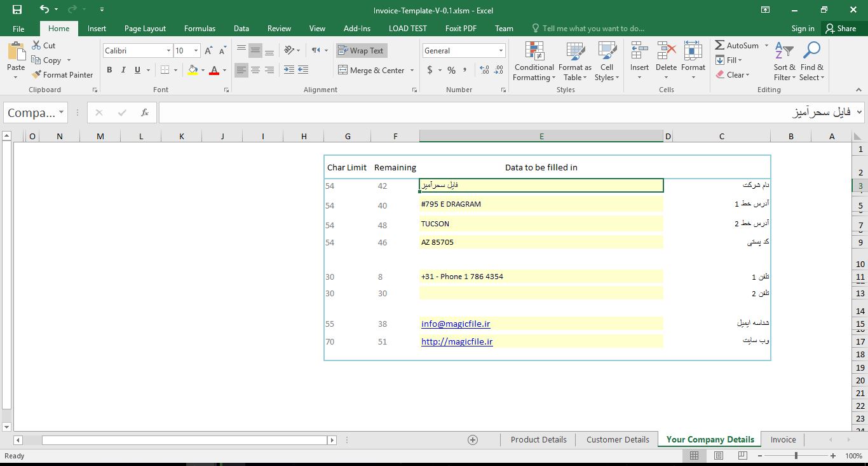868x466 pixels.
Task: Toggle Bold formatting
Action: tap(109, 70)
